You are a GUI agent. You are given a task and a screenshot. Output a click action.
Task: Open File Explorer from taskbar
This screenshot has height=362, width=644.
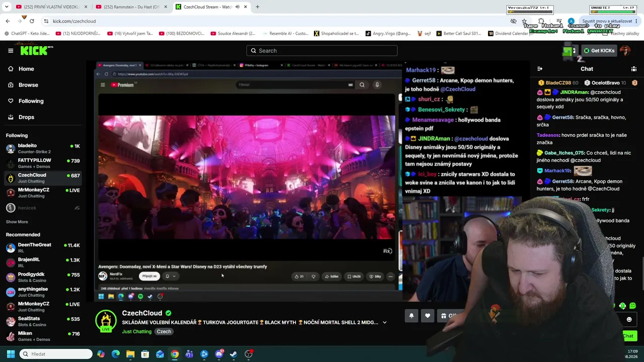coord(130,354)
